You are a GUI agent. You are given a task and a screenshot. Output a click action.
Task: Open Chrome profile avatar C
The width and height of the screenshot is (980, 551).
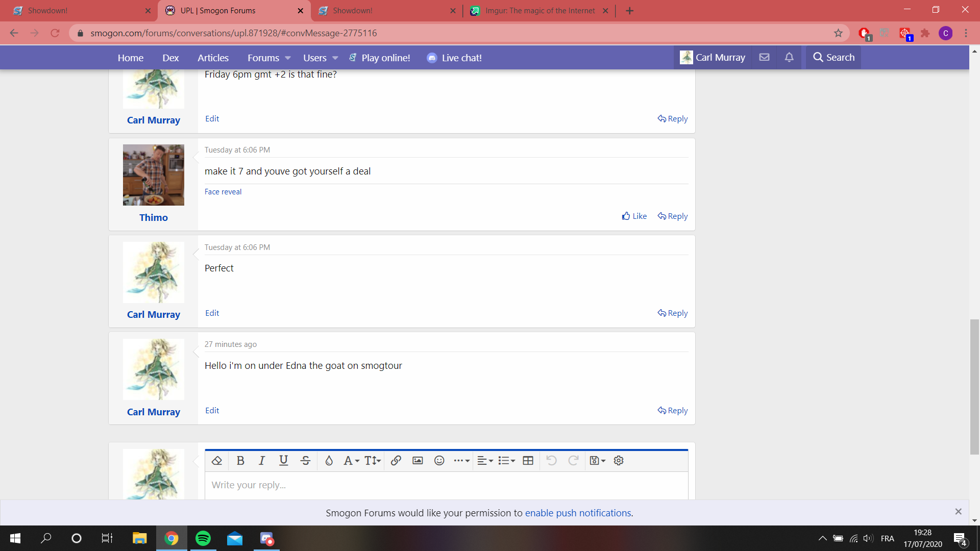[x=945, y=33]
